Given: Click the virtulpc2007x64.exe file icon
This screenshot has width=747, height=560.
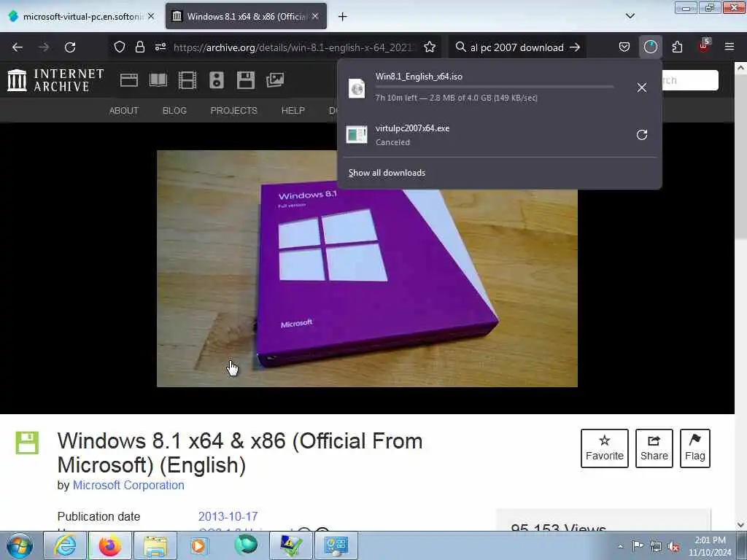Looking at the screenshot, I should coord(357,135).
